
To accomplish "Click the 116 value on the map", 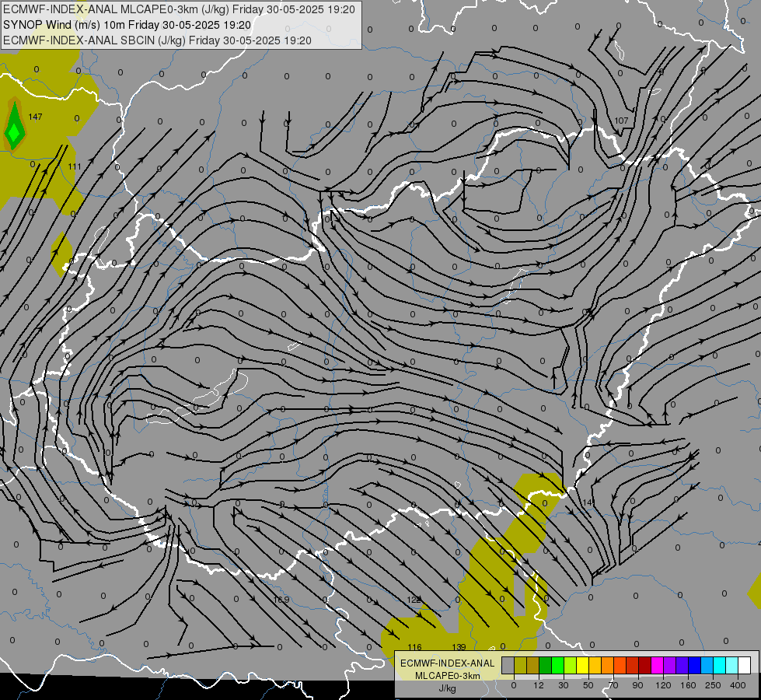I will click(x=414, y=647).
